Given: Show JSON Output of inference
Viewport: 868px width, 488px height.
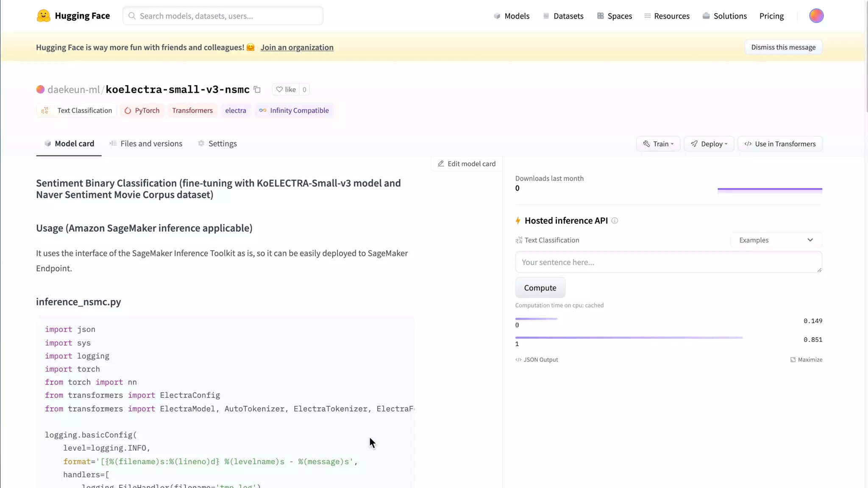Looking at the screenshot, I should coord(537,360).
